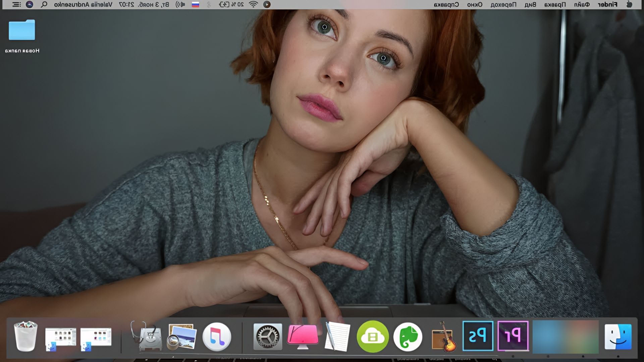Open the Окно menu
This screenshot has width=644, height=362.
(x=475, y=4)
